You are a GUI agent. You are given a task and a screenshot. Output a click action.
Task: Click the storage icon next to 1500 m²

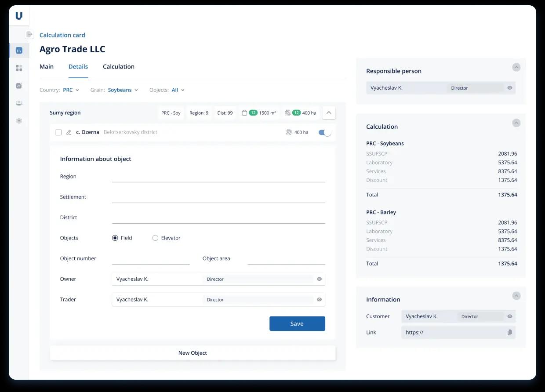[244, 113]
